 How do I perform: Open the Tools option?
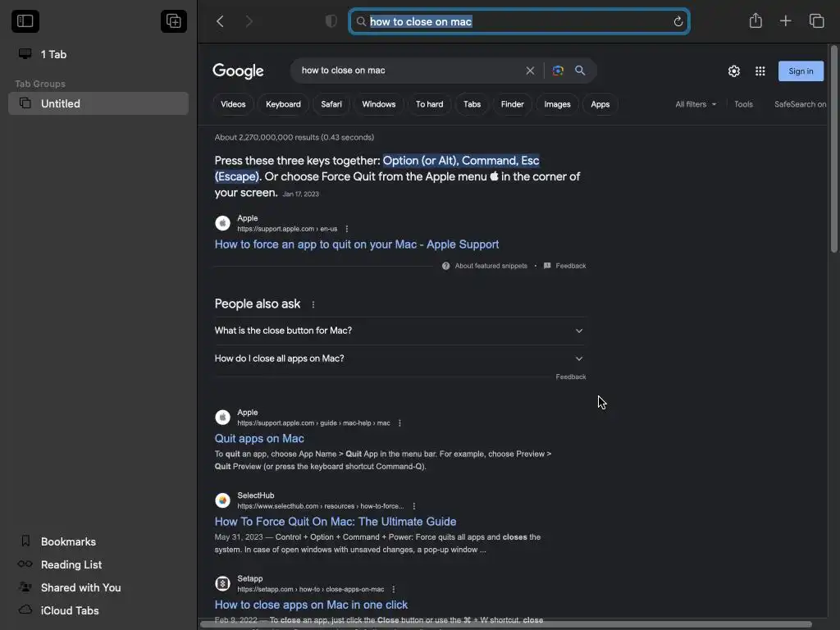click(x=743, y=104)
